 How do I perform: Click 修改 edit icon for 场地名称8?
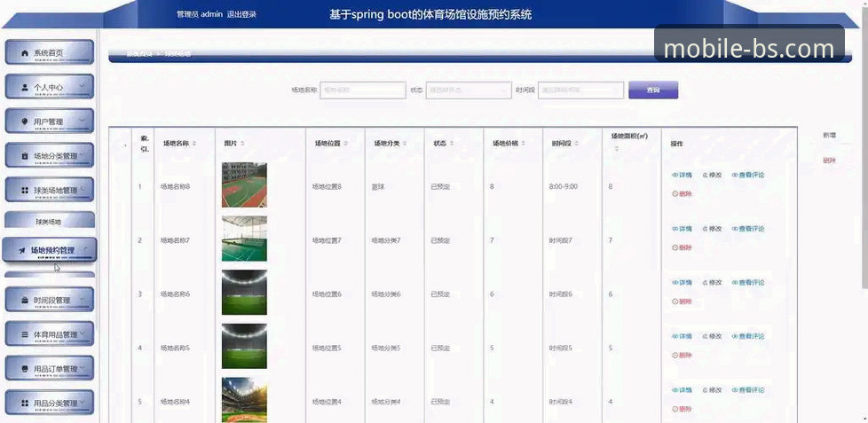[x=713, y=175]
